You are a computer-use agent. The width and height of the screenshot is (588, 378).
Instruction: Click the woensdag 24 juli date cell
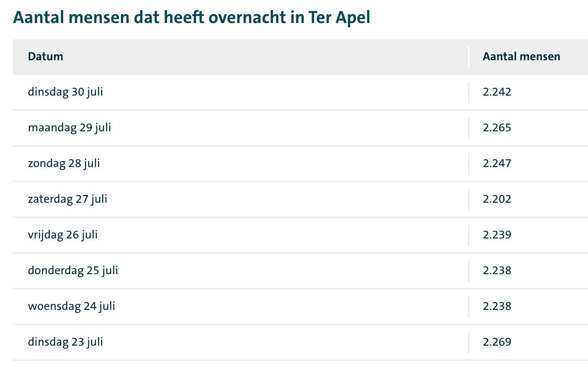(71, 306)
